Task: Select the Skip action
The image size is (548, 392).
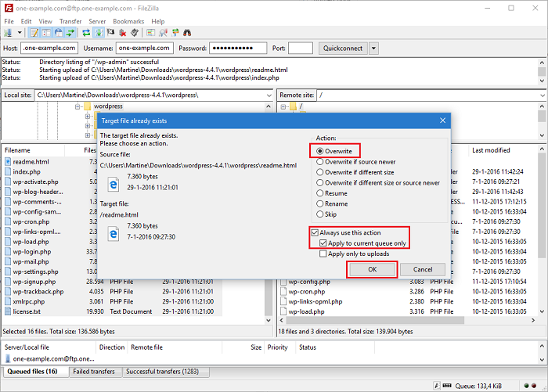Action: click(326, 214)
